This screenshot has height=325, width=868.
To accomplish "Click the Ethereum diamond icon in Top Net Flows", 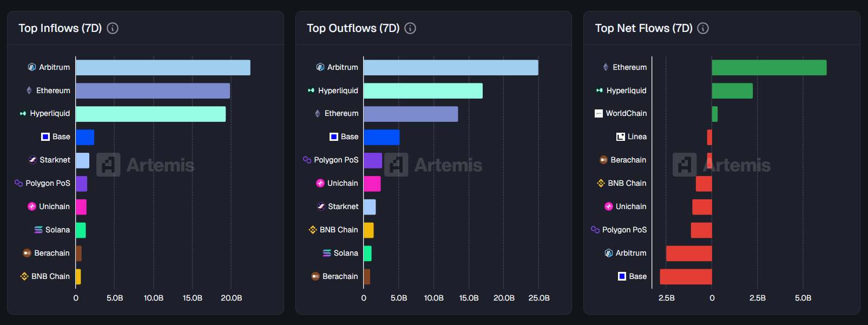I will coord(606,67).
